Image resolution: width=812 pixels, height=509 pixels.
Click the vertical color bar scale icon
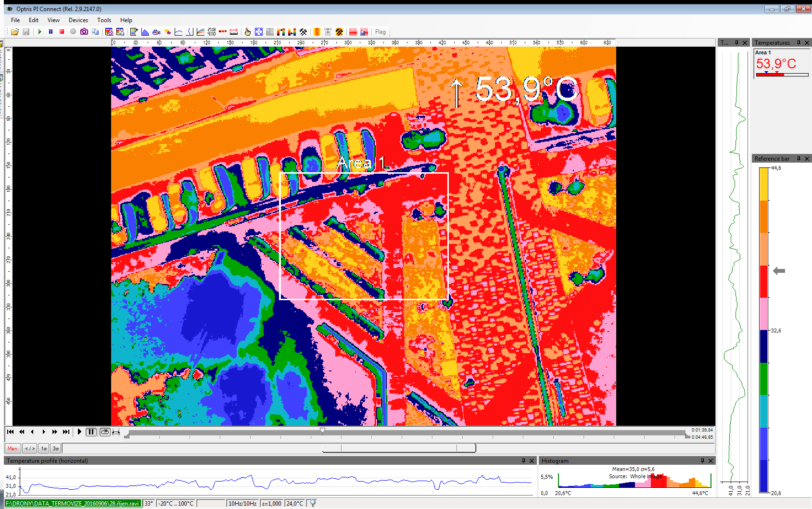click(134, 32)
